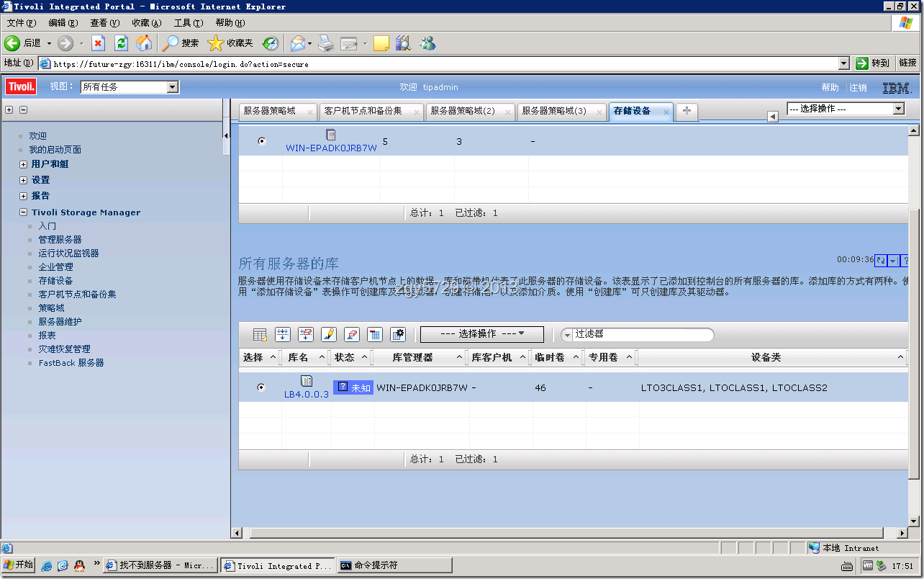Close the 存储设备 tab

pos(666,112)
